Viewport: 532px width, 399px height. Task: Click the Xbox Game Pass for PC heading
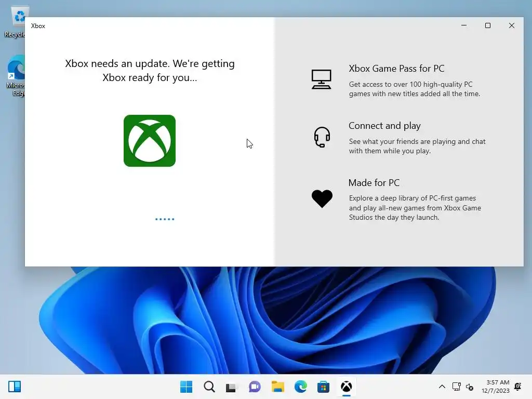[396, 69]
